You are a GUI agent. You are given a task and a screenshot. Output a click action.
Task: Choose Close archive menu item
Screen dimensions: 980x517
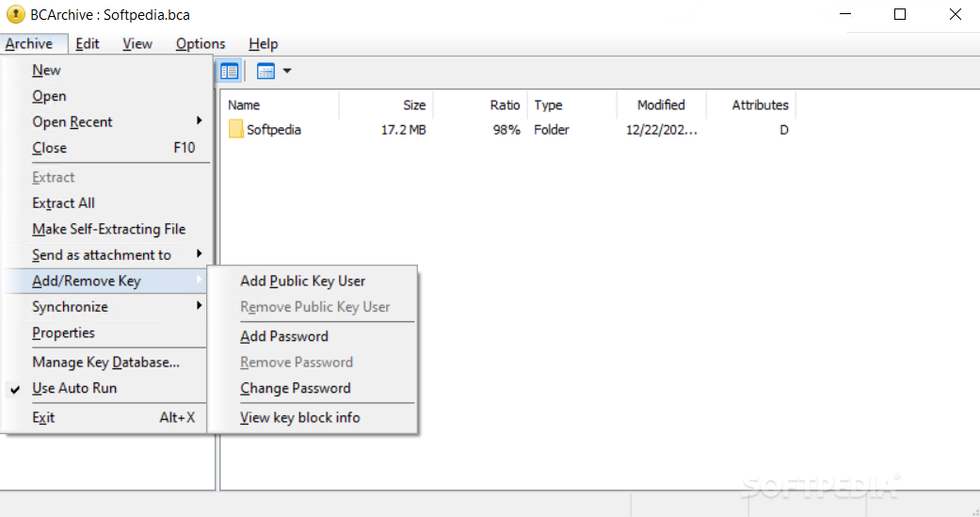tap(105, 148)
